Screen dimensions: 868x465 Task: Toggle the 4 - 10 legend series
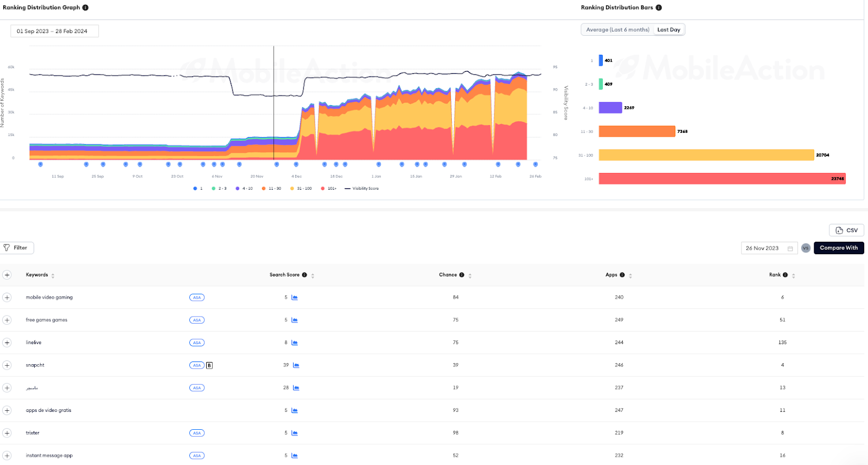244,189
